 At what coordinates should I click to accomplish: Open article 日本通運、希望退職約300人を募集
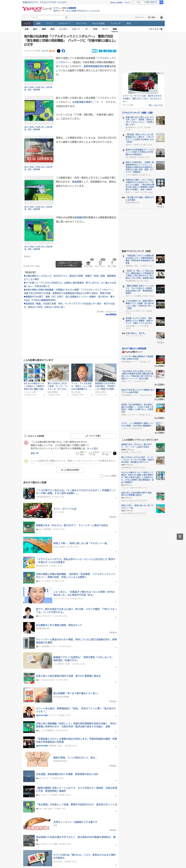pos(67,774)
